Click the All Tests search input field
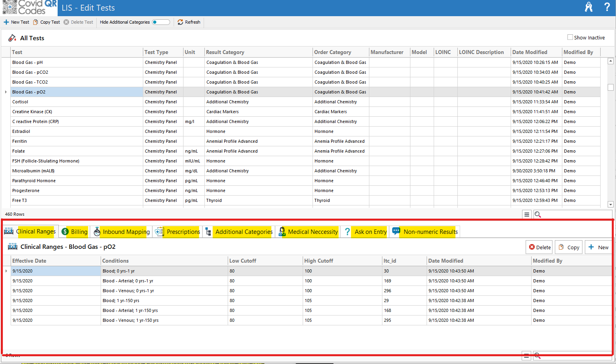 (572, 214)
